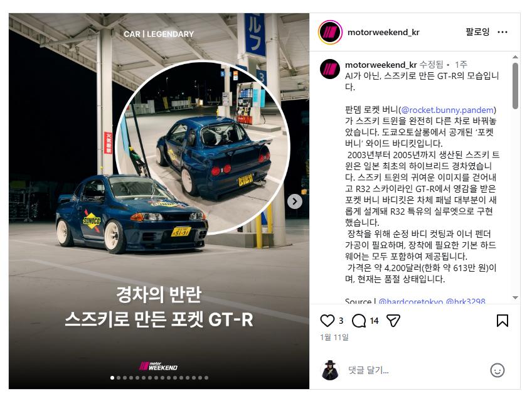
Task: Go to next carousel image arrow
Action: click(294, 201)
